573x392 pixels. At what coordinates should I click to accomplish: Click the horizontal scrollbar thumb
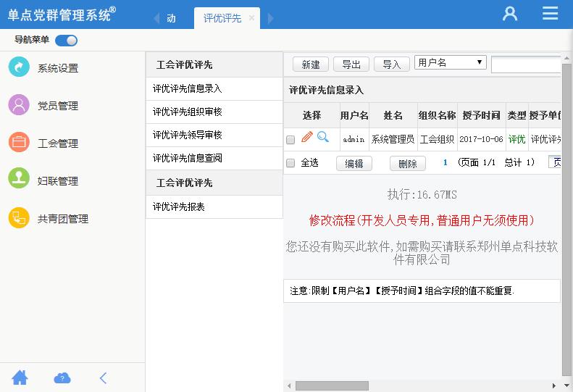(332, 385)
